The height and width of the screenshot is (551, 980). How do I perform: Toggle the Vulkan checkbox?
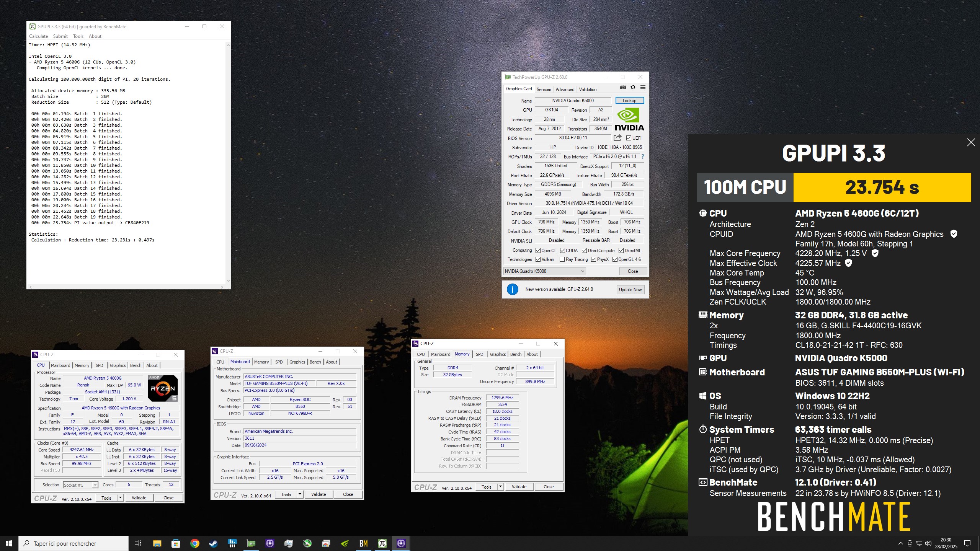pyautogui.click(x=538, y=259)
